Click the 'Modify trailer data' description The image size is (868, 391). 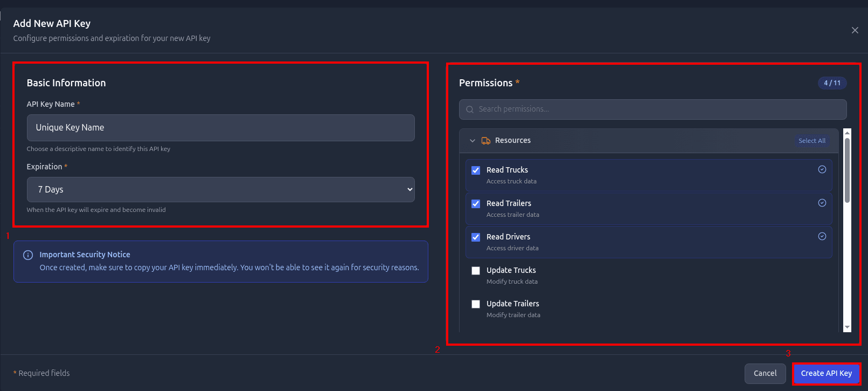513,315
